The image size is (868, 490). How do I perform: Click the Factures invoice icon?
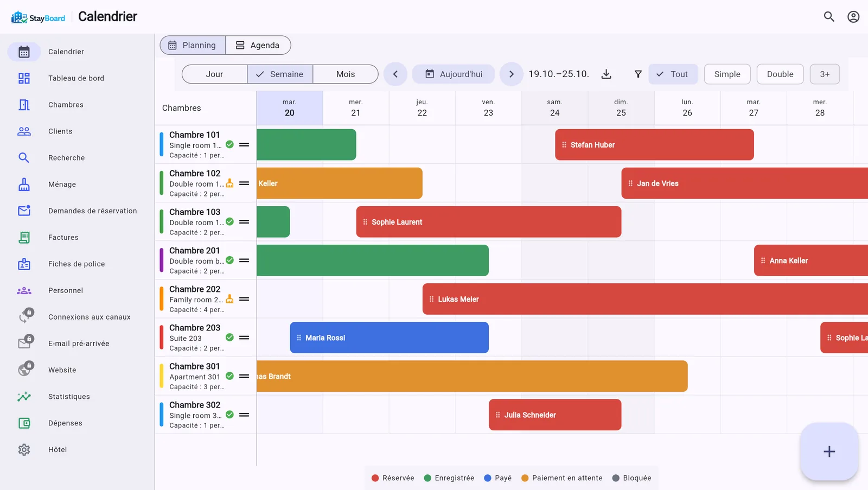pyautogui.click(x=24, y=238)
